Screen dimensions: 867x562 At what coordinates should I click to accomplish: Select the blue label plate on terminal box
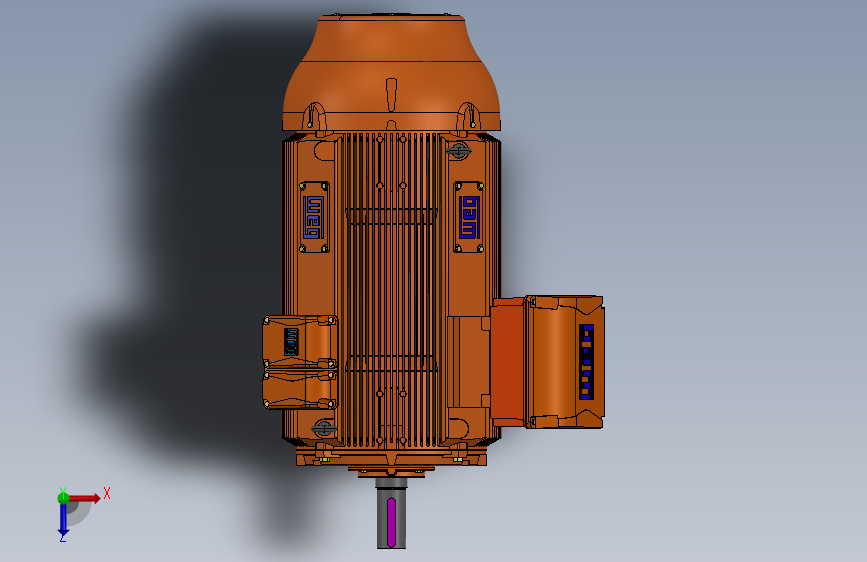pyautogui.click(x=587, y=362)
